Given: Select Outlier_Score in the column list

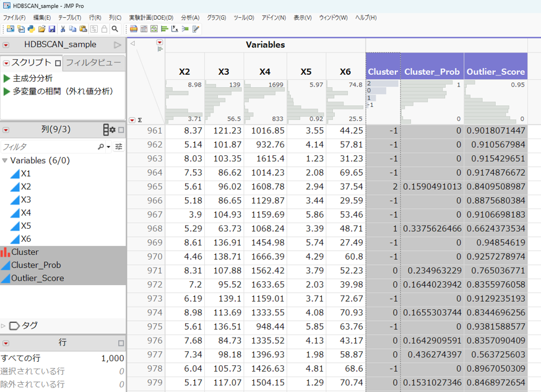Looking at the screenshot, I should (x=37, y=278).
